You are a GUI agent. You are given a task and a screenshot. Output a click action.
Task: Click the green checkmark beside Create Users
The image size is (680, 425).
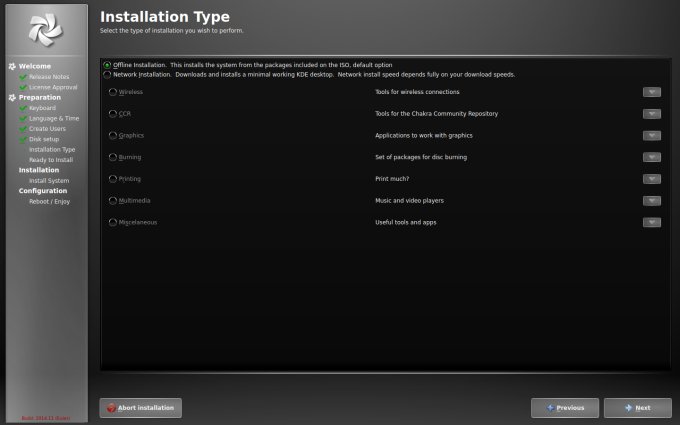(23, 129)
